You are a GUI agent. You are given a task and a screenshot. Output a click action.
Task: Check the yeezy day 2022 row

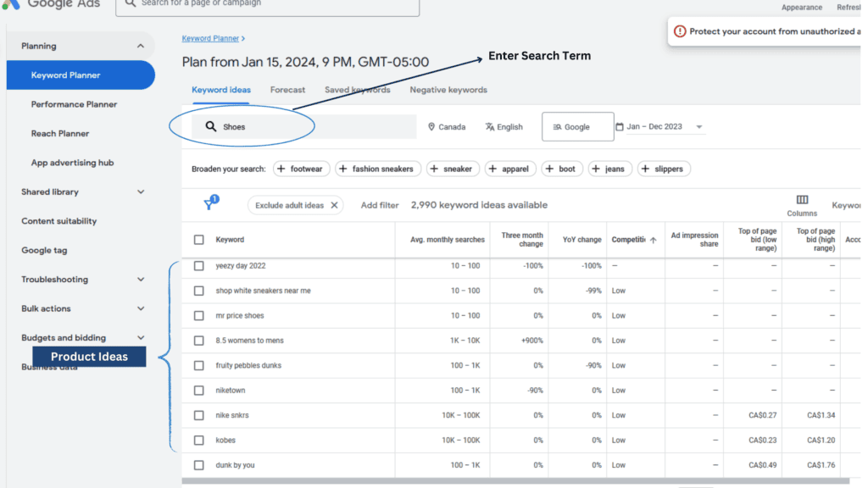point(198,265)
